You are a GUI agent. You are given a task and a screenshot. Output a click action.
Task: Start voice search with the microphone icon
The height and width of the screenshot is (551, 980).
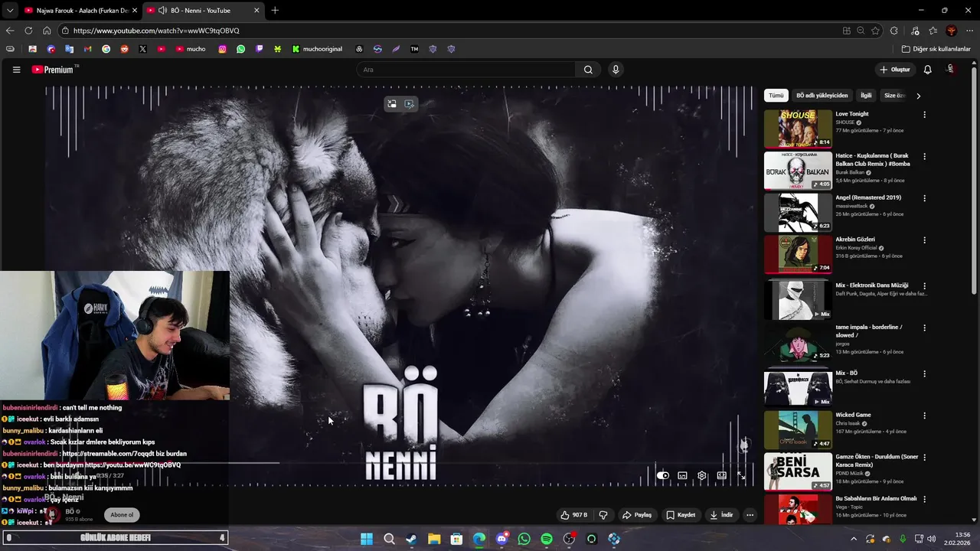click(616, 70)
